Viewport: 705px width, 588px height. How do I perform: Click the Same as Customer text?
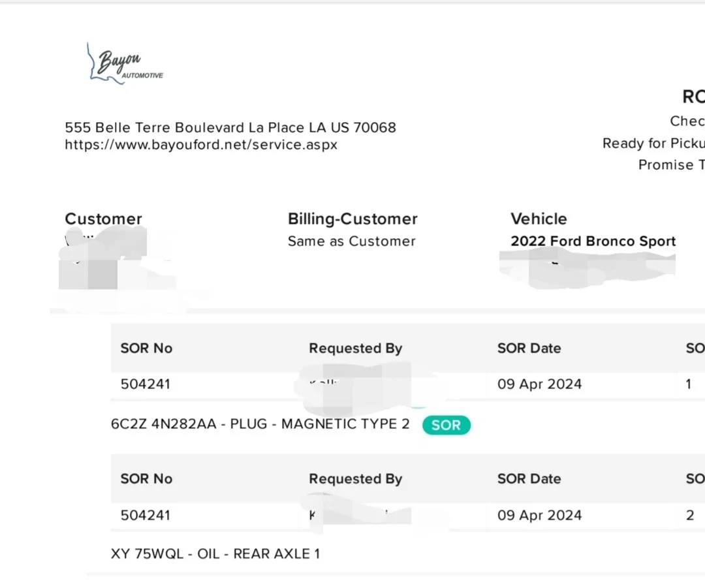[352, 241]
